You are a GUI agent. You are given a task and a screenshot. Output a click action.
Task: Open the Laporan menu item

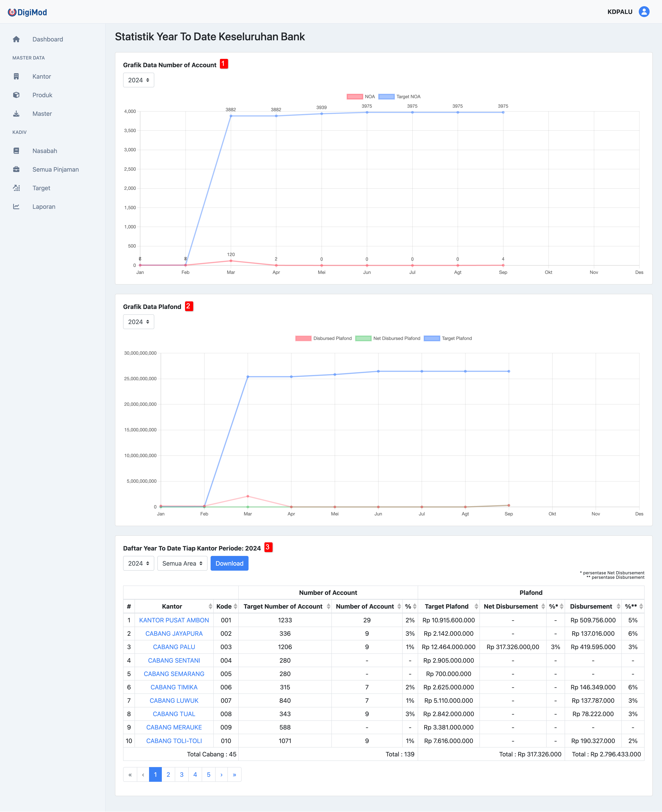[x=44, y=207]
